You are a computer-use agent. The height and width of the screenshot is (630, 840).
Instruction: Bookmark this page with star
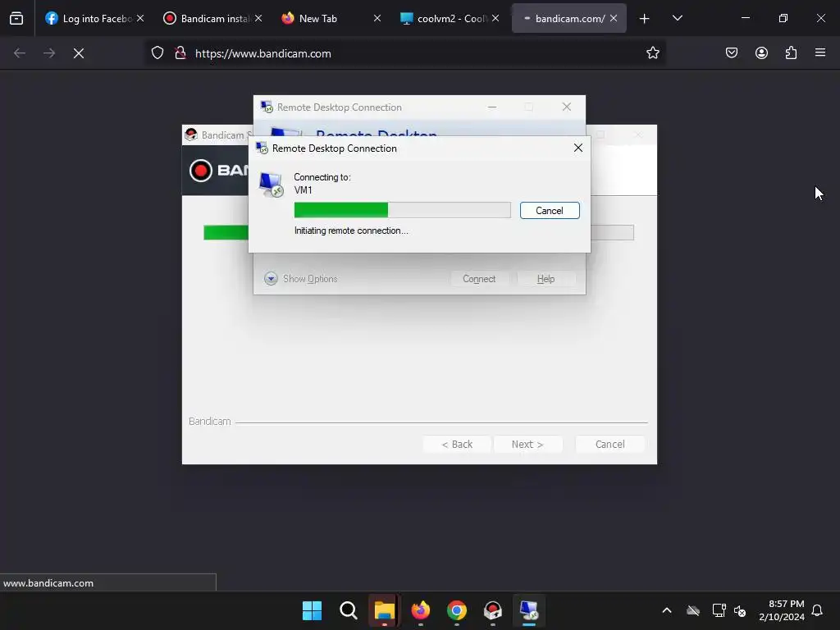click(652, 52)
